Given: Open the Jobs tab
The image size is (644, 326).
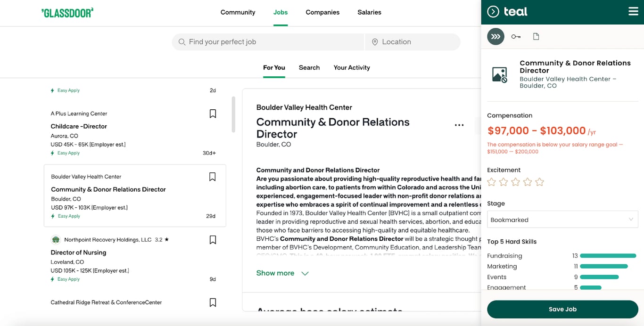Looking at the screenshot, I should point(281,12).
